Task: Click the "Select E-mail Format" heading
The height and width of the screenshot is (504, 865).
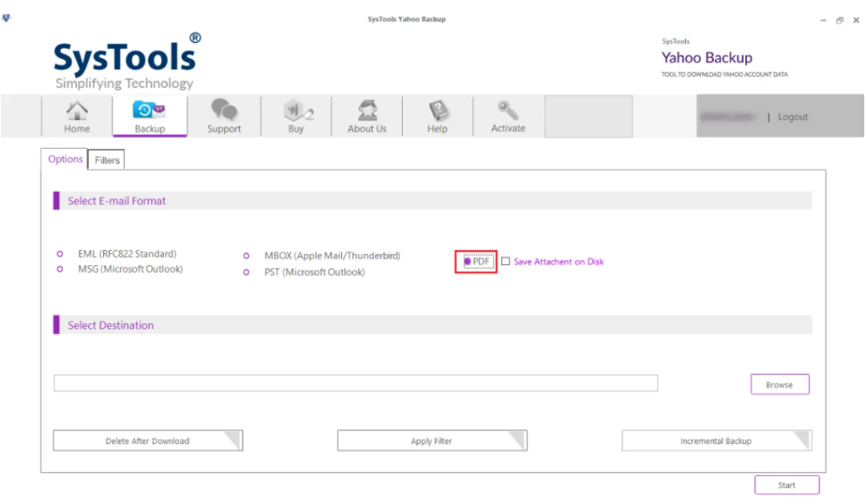Action: 117,201
